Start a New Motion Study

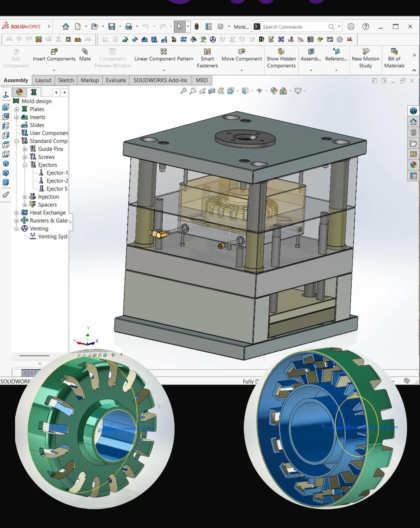point(365,52)
